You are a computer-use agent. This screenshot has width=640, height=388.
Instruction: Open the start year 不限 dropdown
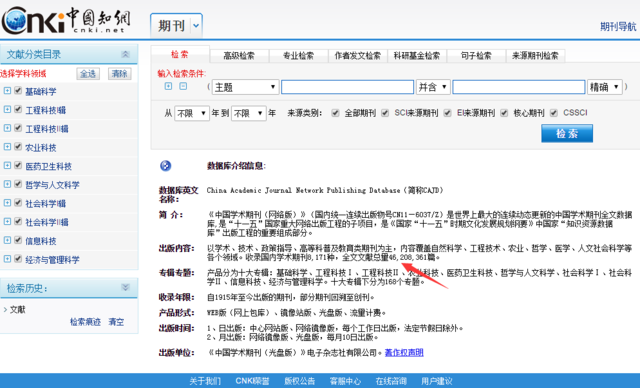192,113
